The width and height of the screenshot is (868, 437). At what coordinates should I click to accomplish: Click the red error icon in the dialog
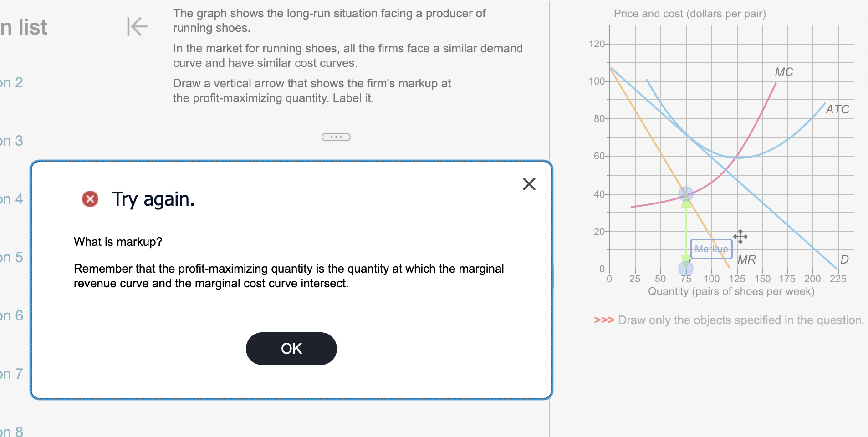(x=89, y=198)
